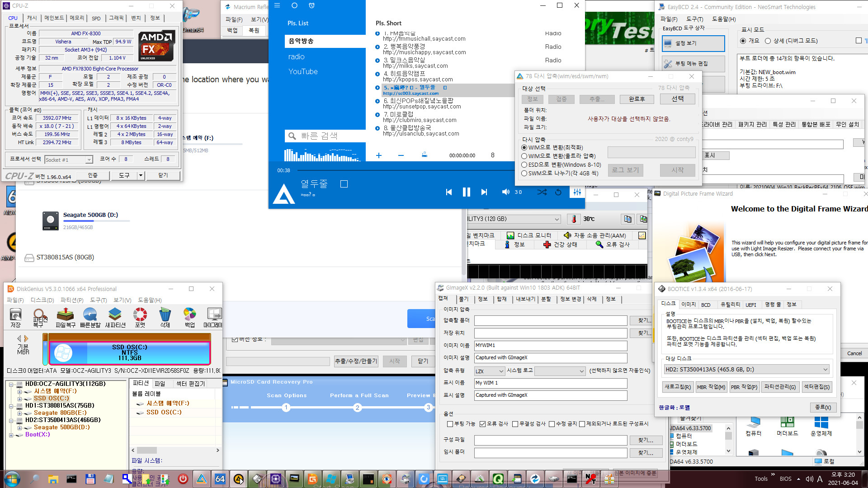This screenshot has height=488, width=868.
Task: Click AIDA64 '64' taskbar icon
Action: (x=220, y=479)
